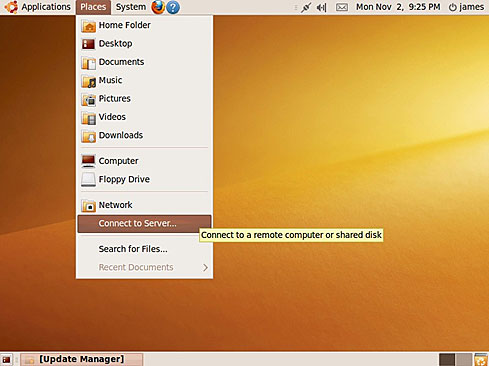Launch Firefox from the top panel
The height and width of the screenshot is (366, 489).
pyautogui.click(x=158, y=7)
